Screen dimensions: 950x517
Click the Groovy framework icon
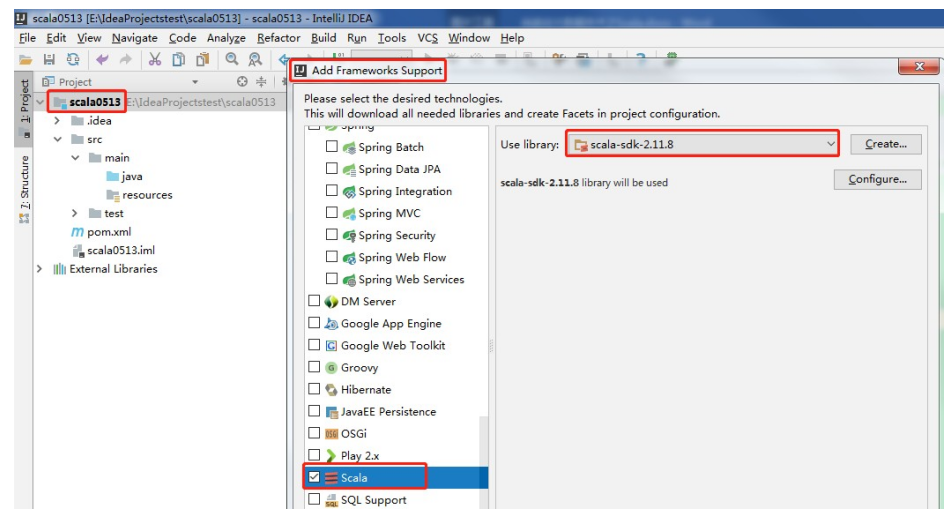click(x=331, y=368)
